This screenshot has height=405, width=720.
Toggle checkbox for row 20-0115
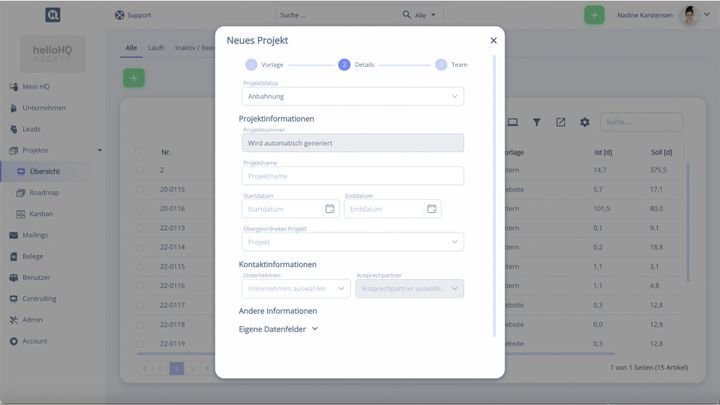tap(140, 189)
